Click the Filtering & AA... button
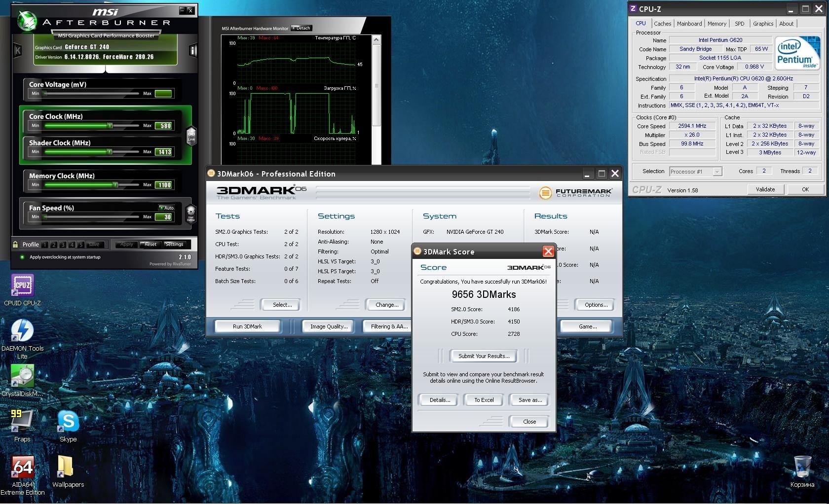 click(388, 326)
